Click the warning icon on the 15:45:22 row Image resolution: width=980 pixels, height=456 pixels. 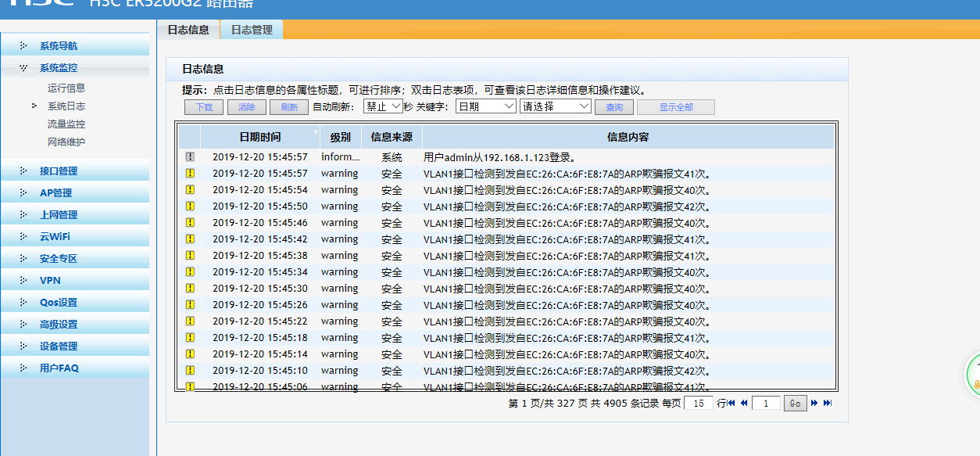point(190,321)
